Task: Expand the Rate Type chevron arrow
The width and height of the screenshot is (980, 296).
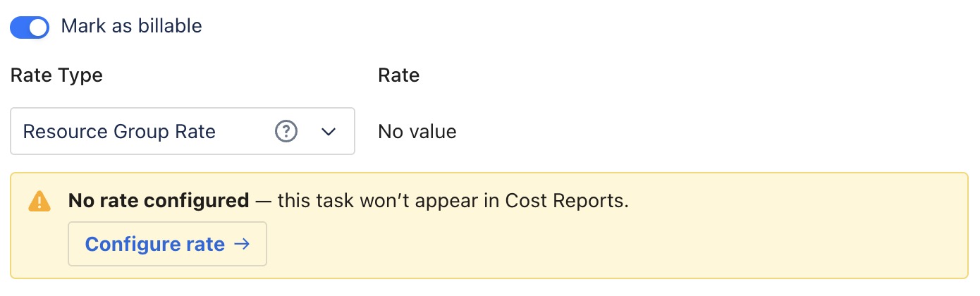Action: tap(329, 132)
